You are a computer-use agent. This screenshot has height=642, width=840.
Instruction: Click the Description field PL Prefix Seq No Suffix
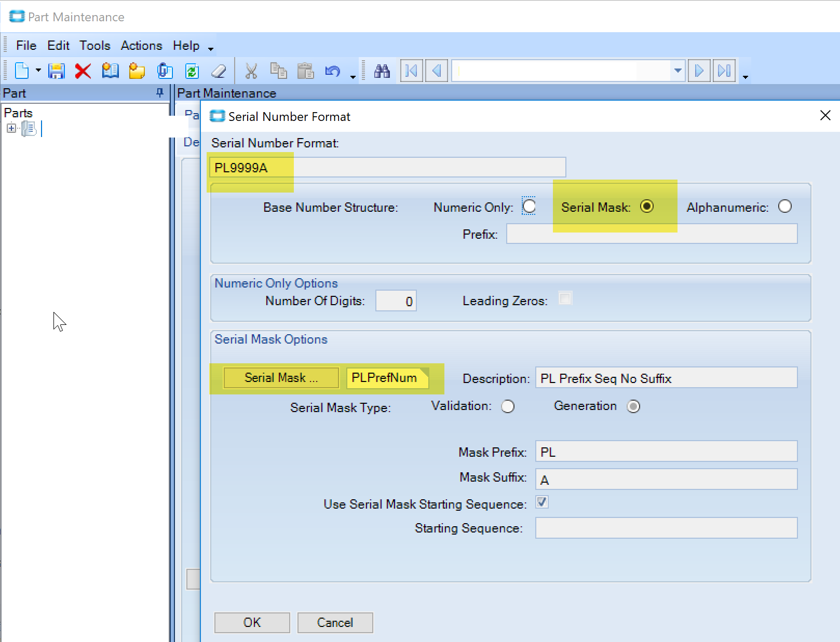coord(667,378)
